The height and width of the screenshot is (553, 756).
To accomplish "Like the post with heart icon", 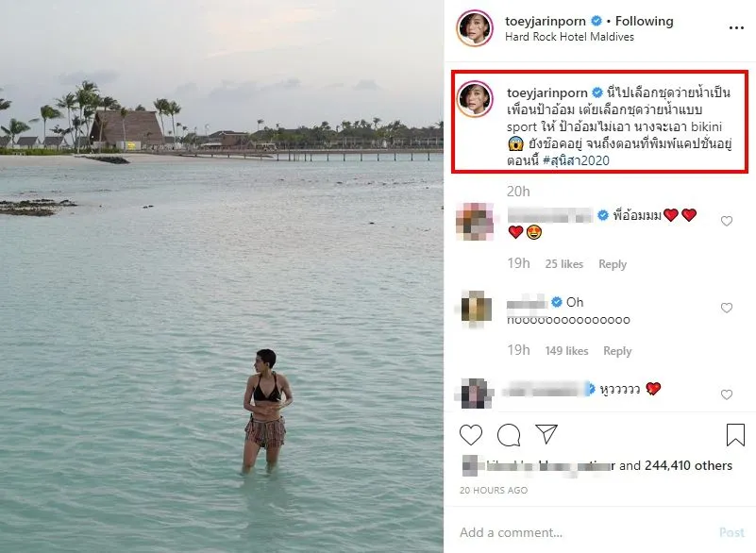I will coord(471,435).
